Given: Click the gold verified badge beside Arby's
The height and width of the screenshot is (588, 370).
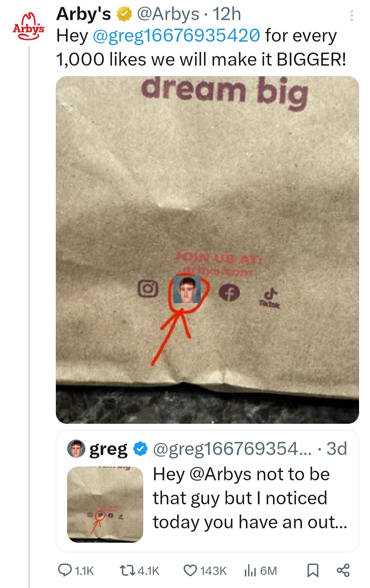Looking at the screenshot, I should click(124, 15).
